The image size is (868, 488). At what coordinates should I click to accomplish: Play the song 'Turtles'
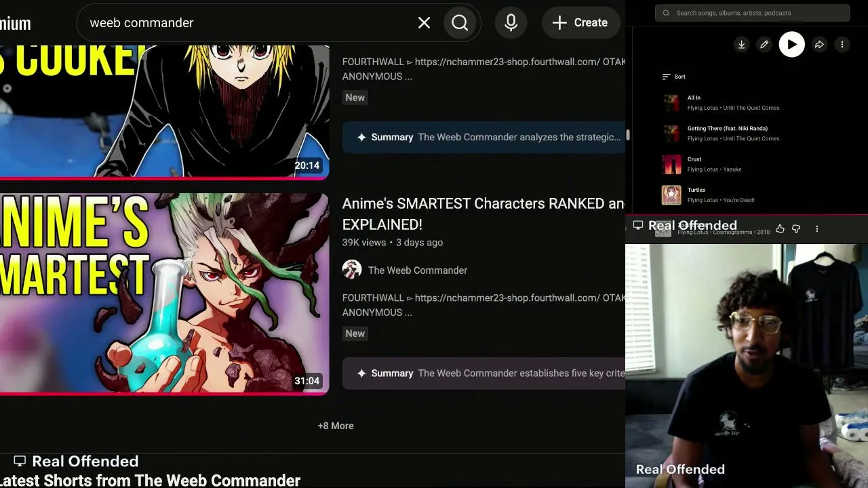coord(696,190)
